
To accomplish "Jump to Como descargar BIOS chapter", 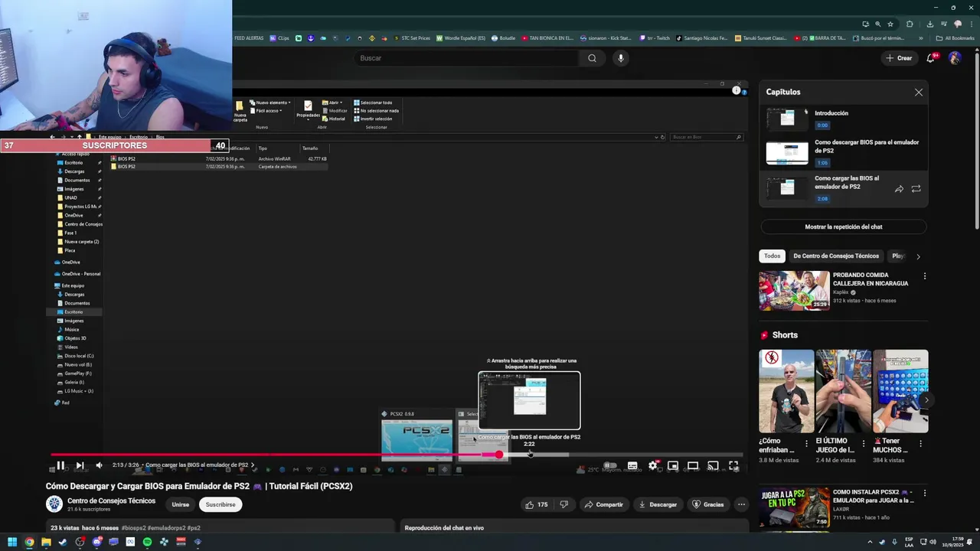I will point(843,152).
